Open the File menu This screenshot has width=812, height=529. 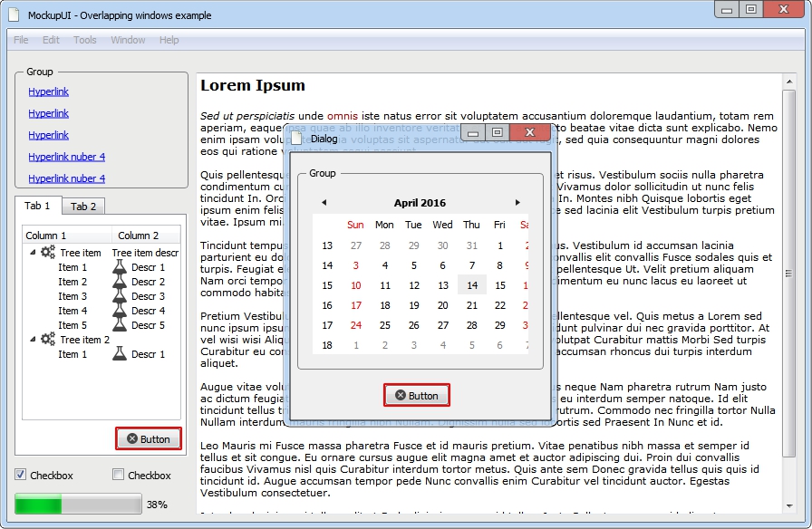click(x=21, y=40)
